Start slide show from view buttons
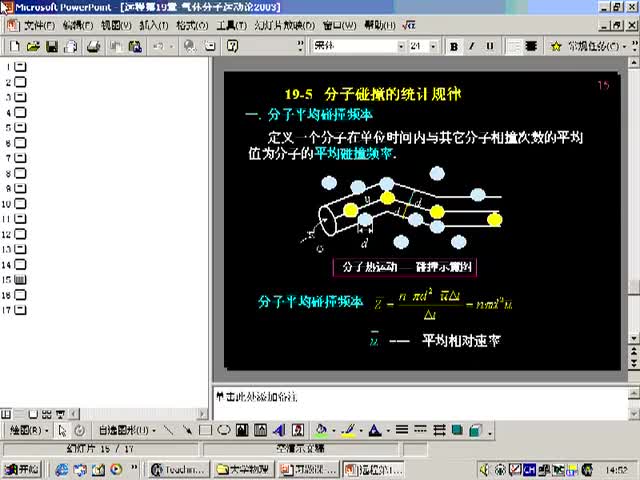The image size is (640, 480). pyautogui.click(x=61, y=414)
